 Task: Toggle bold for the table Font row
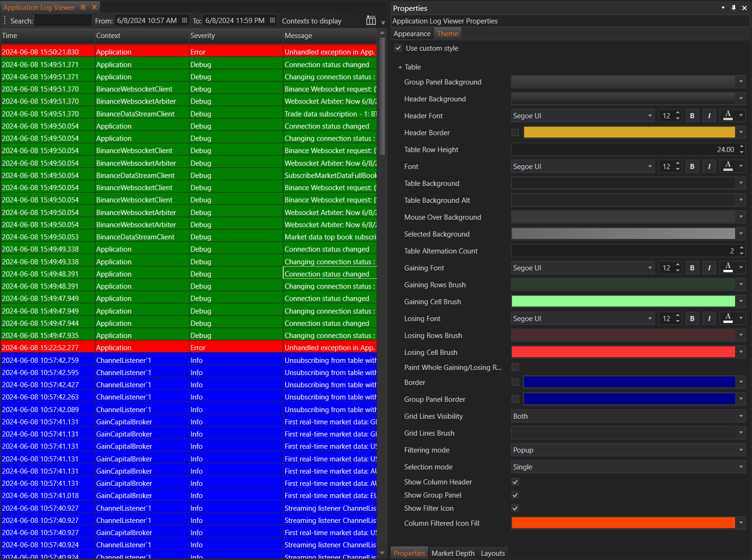[692, 167]
